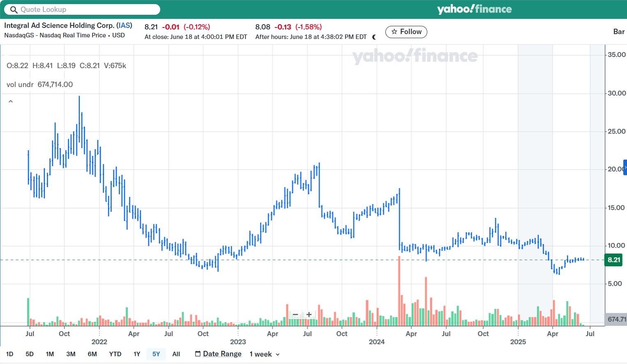The width and height of the screenshot is (627, 364).
Task: Click the 8.21 current price marker
Action: [x=613, y=260]
